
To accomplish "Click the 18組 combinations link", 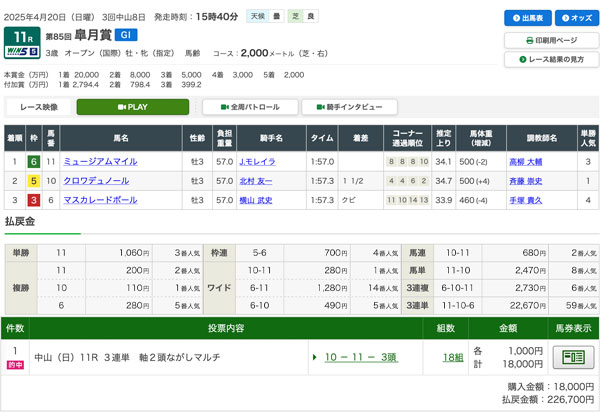I will click(453, 357).
